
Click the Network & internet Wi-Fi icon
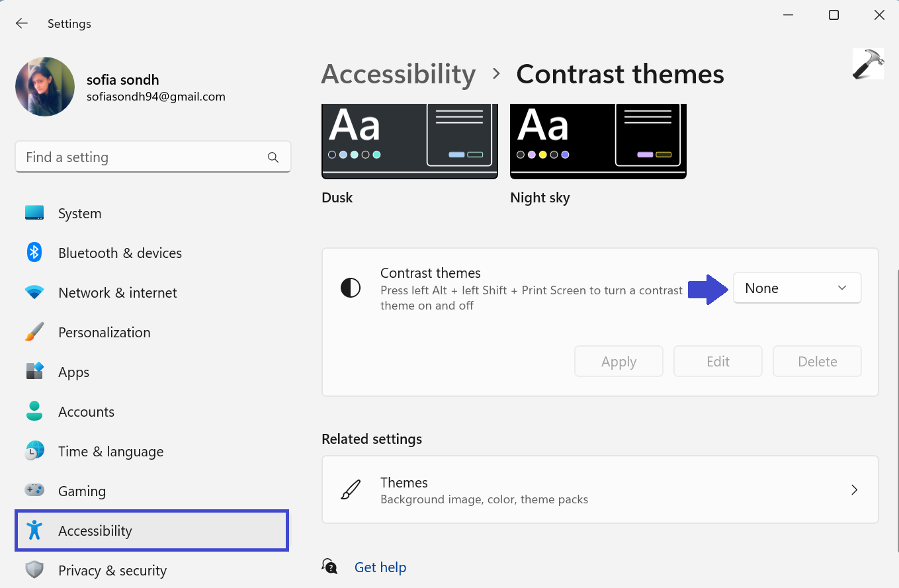pos(34,292)
